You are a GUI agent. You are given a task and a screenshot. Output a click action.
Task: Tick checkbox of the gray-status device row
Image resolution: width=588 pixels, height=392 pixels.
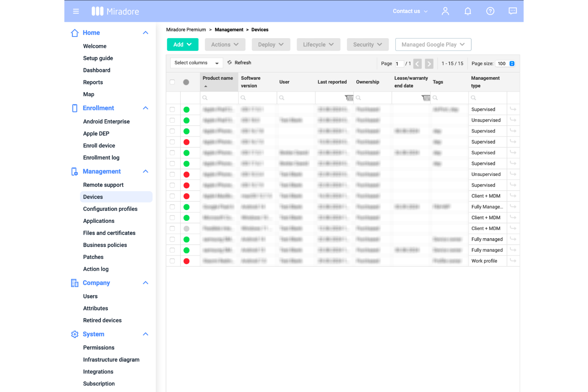coord(172,228)
